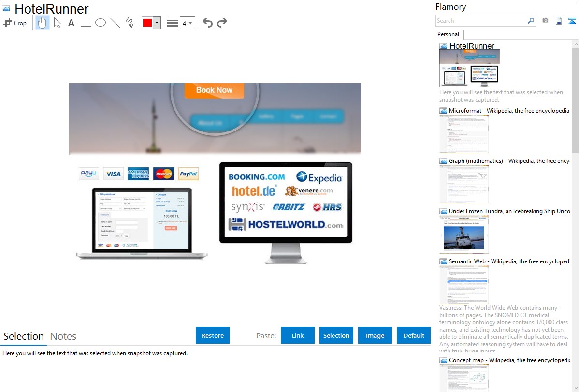Open the color picker dropdown arrow
The height and width of the screenshot is (392, 579).
(157, 23)
